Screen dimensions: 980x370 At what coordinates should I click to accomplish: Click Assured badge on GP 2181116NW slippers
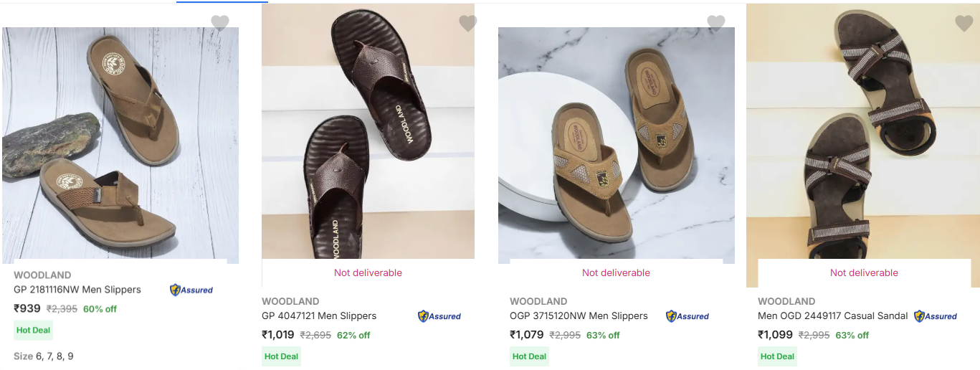click(191, 290)
